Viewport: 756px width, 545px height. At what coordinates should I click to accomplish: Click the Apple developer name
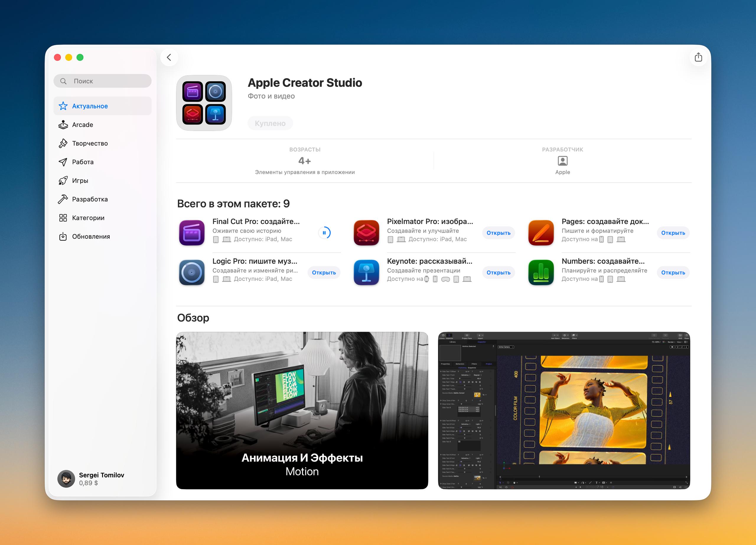pos(562,172)
